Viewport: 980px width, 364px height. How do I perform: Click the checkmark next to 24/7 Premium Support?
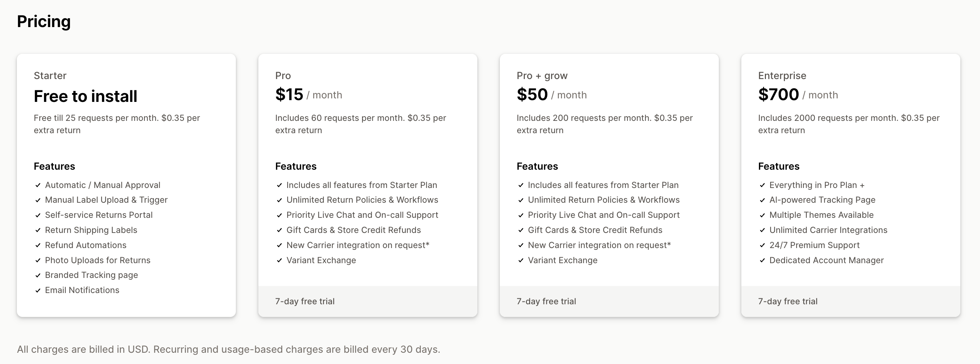[x=762, y=245]
